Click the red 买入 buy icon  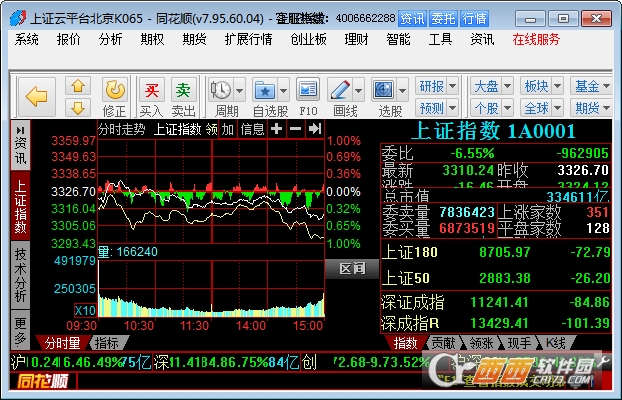click(152, 90)
